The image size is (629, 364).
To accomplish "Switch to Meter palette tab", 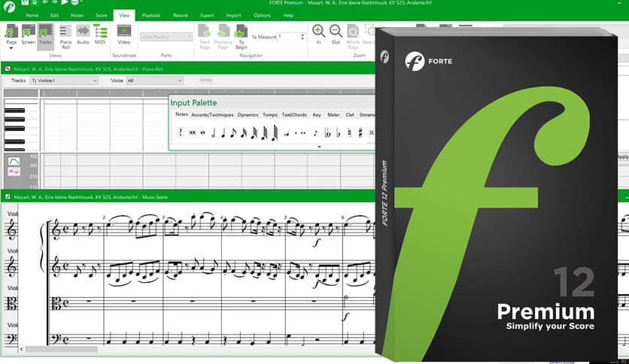I will 333,115.
